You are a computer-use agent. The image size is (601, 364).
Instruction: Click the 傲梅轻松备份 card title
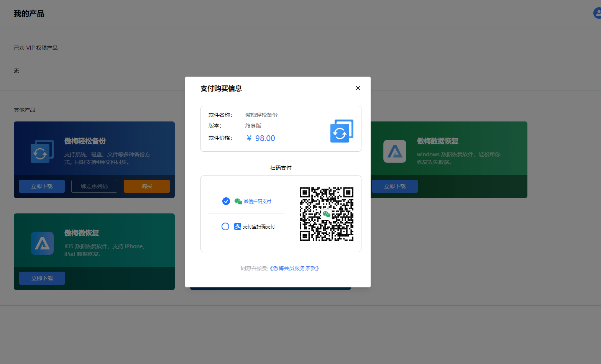coord(85,141)
